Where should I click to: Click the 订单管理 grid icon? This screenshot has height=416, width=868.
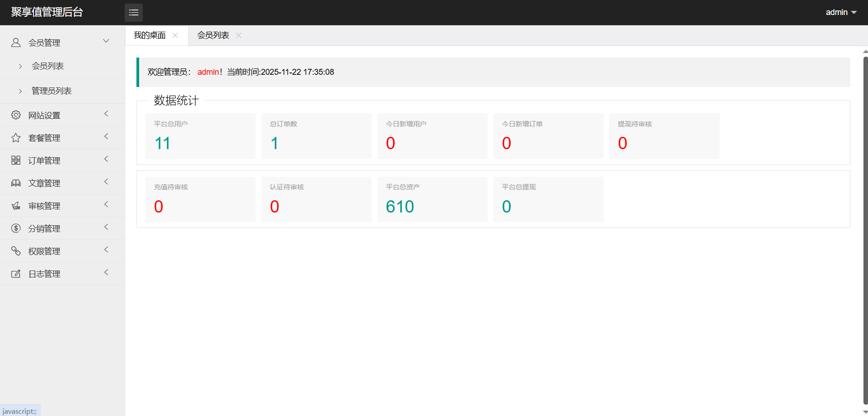(16, 160)
